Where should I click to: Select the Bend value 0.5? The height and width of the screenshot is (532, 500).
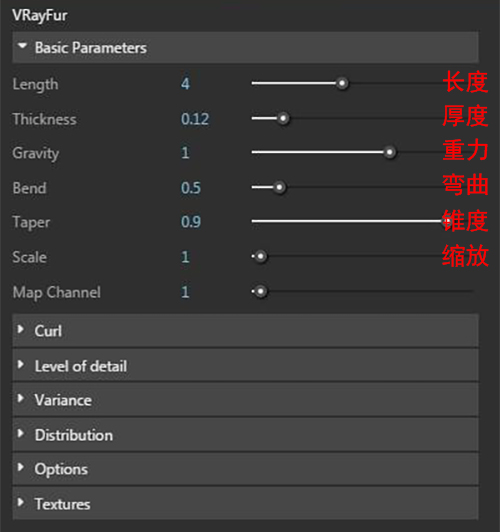(x=191, y=188)
